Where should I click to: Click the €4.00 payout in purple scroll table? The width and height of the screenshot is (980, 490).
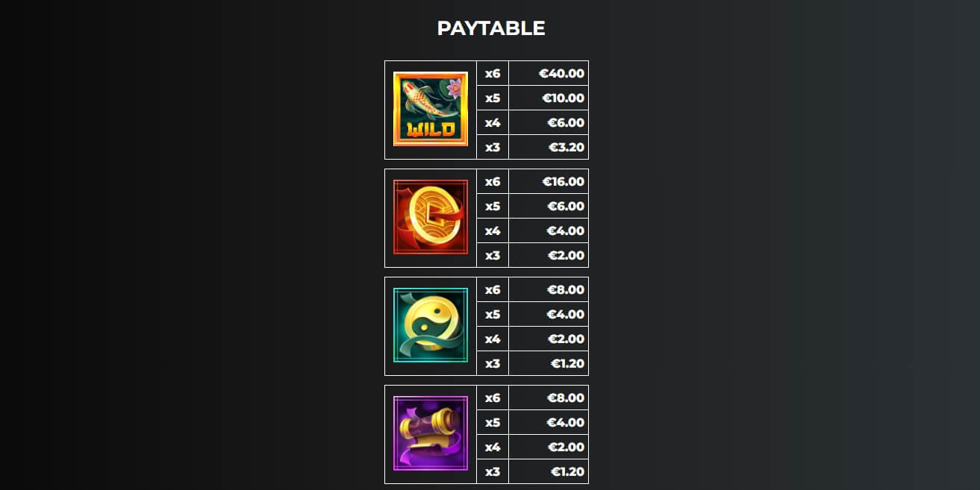[566, 422]
